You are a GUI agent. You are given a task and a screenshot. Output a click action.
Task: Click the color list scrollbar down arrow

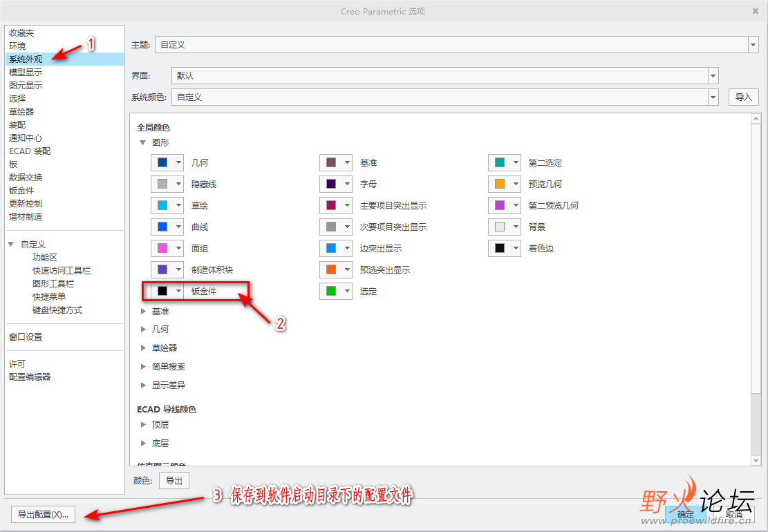[756, 461]
